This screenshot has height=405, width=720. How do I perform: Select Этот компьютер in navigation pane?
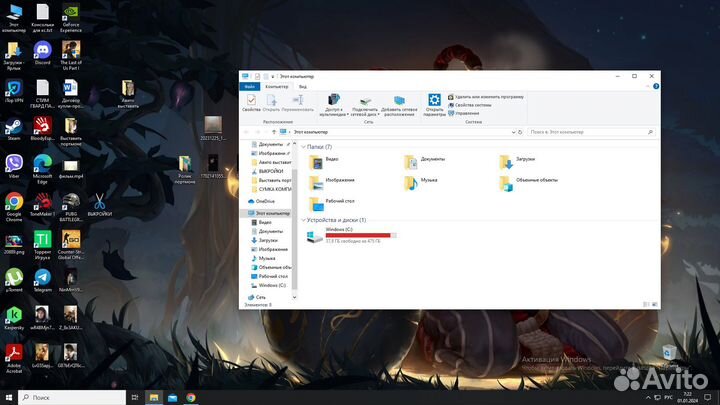[269, 214]
